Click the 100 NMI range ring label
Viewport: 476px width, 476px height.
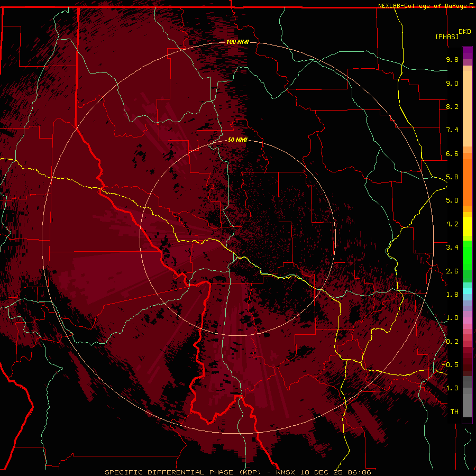pos(237,42)
